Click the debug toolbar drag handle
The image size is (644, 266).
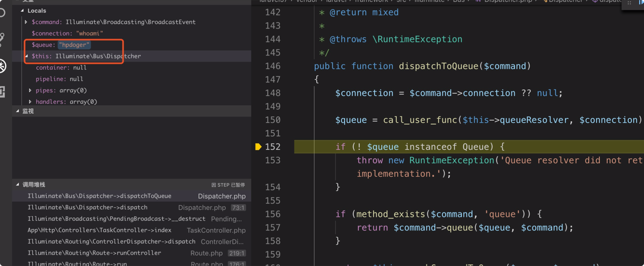point(629,3)
